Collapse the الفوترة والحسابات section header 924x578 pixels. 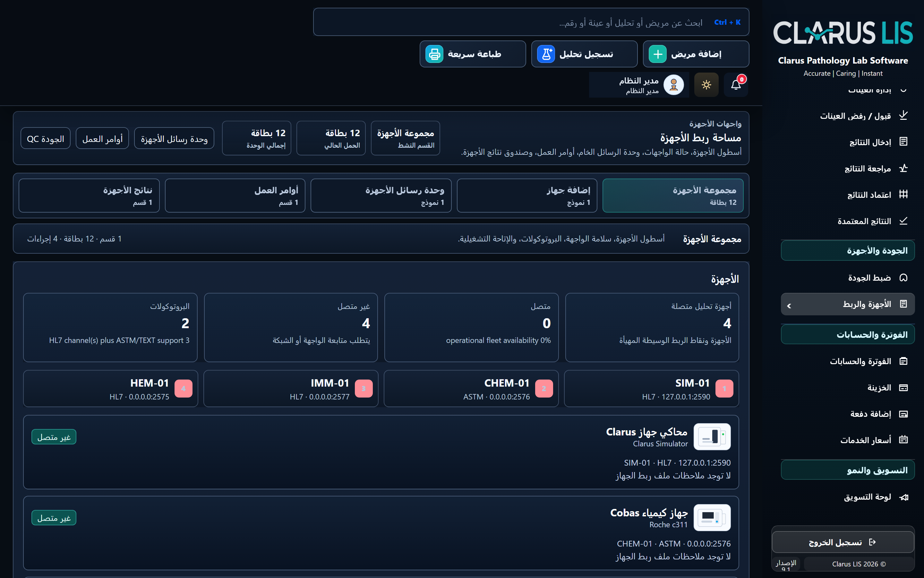point(848,335)
